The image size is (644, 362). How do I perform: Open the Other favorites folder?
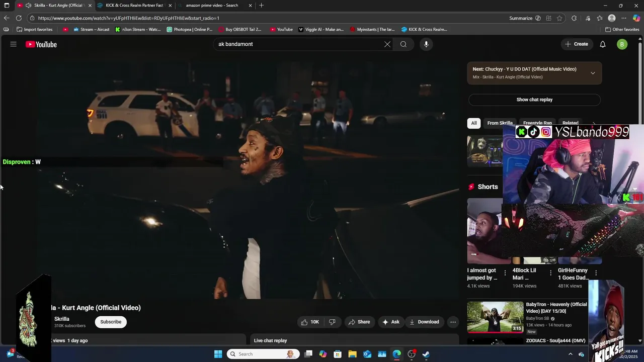click(x=622, y=30)
